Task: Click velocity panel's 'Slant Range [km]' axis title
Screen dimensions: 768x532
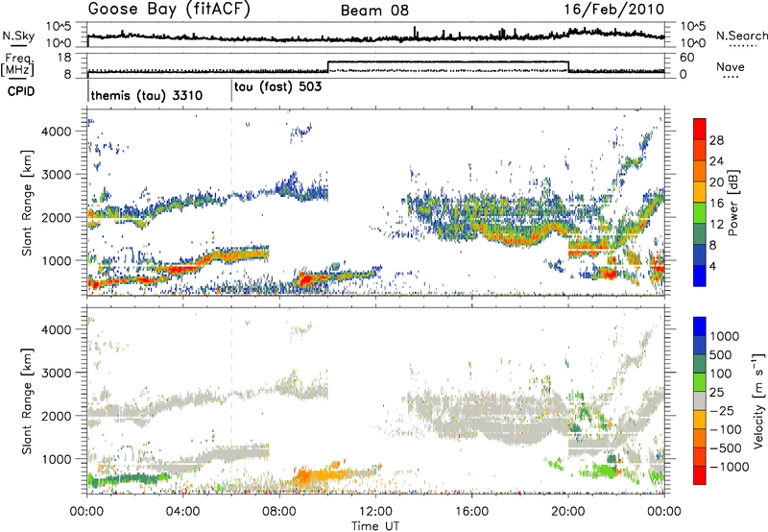Action: click(x=27, y=400)
